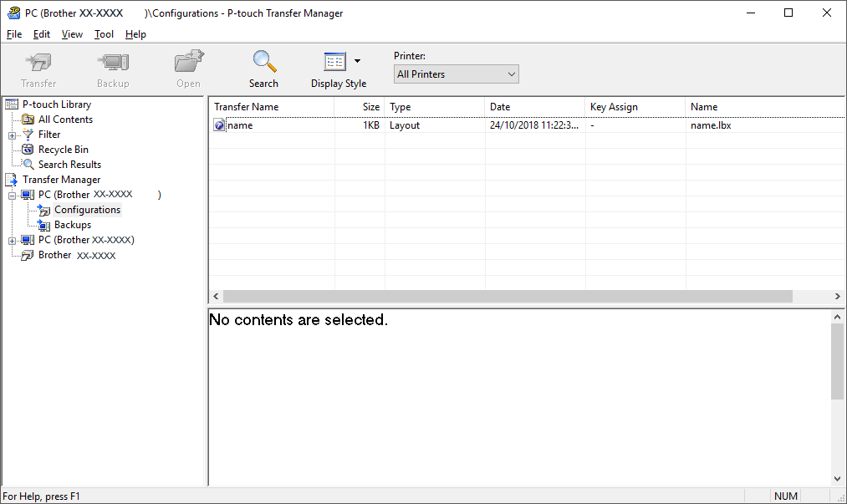Click the list's horizontal scroll right arrow
The height and width of the screenshot is (504, 847).
point(837,296)
